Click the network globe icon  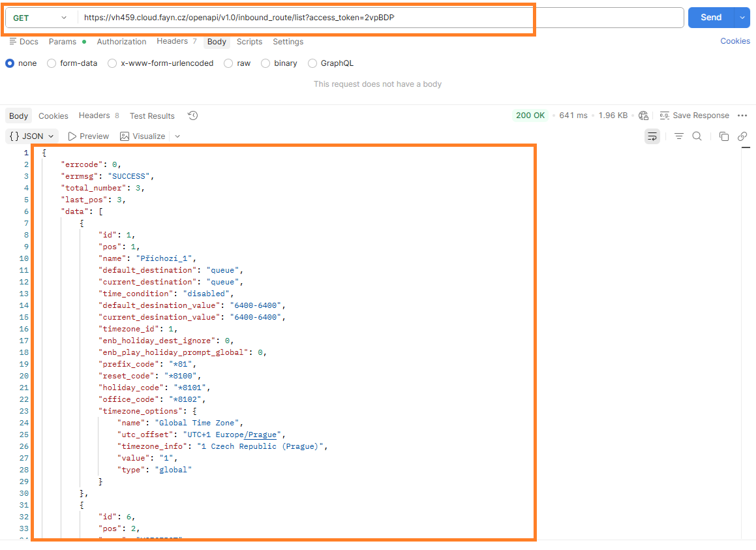643,115
